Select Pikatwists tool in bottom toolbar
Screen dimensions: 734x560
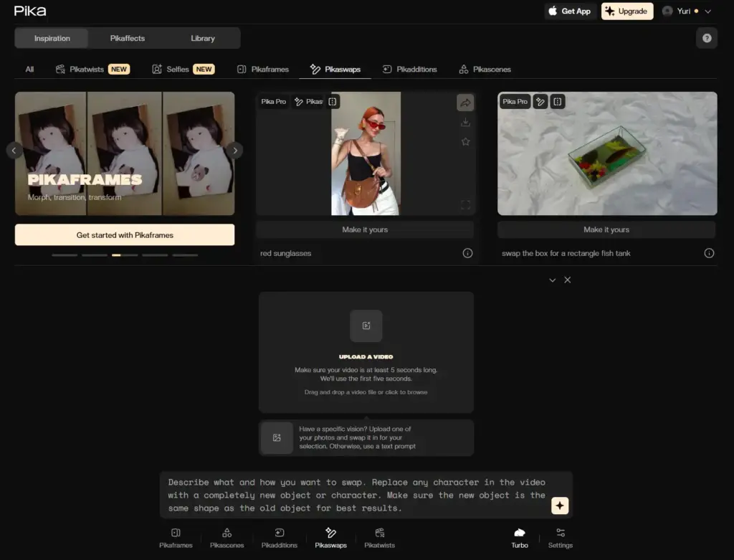[379, 538]
